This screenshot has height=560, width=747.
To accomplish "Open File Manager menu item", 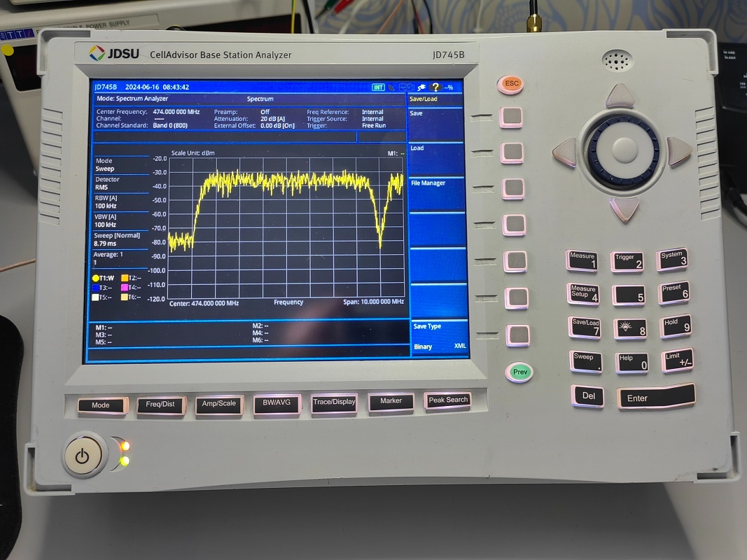I will click(x=436, y=195).
